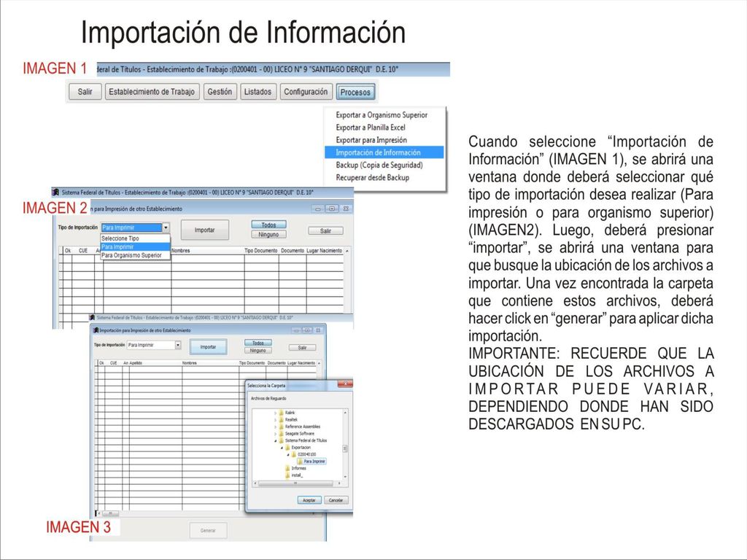The height and width of the screenshot is (560, 747).
Task: Click the Nombres column header in IMAGEN 2
Action: (x=181, y=251)
